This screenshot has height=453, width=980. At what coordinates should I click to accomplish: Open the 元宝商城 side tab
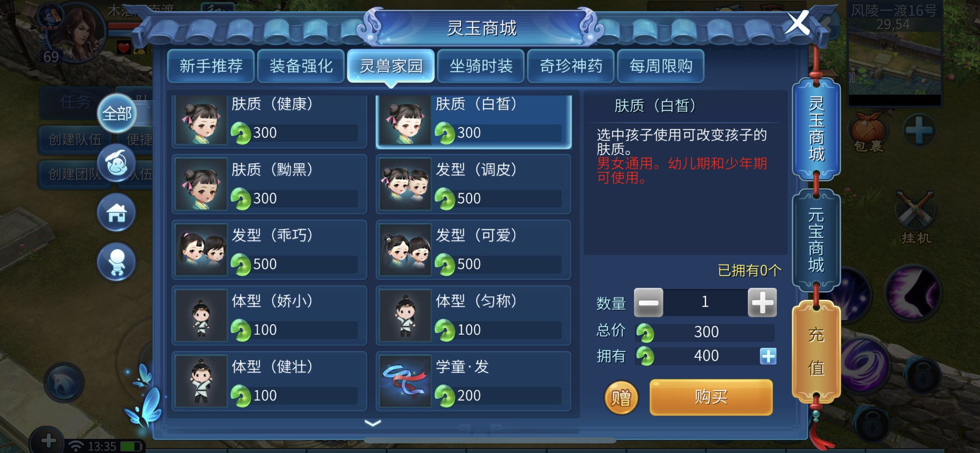pos(816,240)
